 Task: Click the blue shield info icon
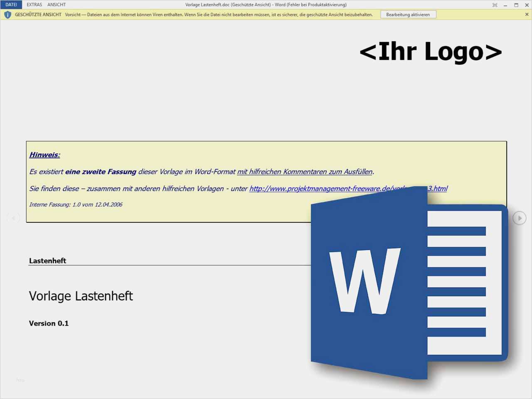click(x=7, y=15)
